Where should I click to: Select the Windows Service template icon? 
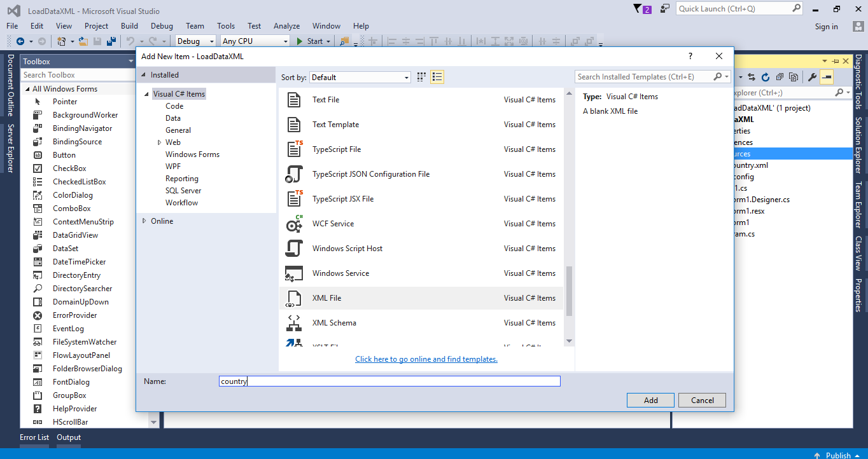click(294, 273)
